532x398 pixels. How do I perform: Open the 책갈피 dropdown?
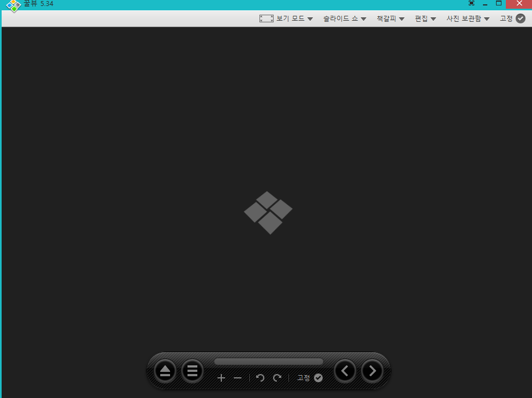(390, 19)
